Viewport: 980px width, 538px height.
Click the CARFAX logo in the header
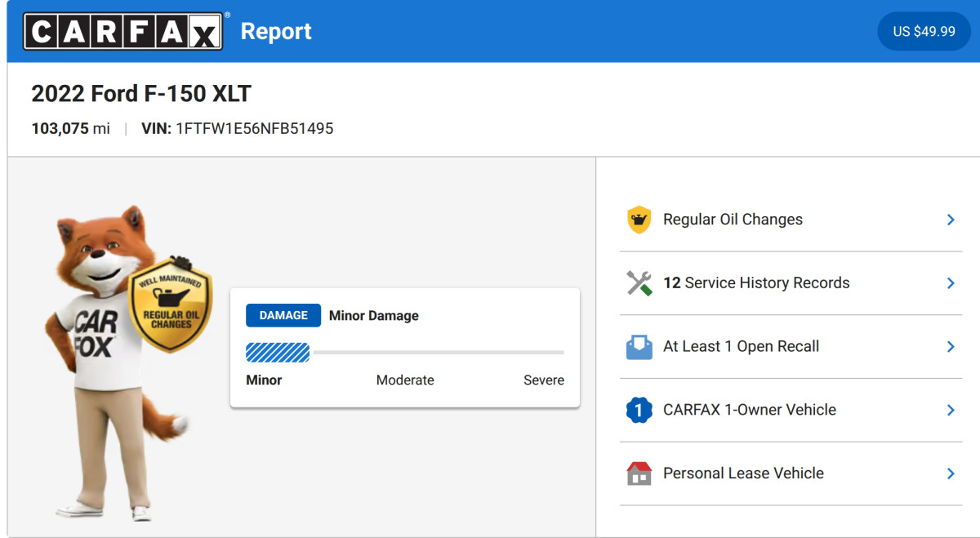click(123, 31)
